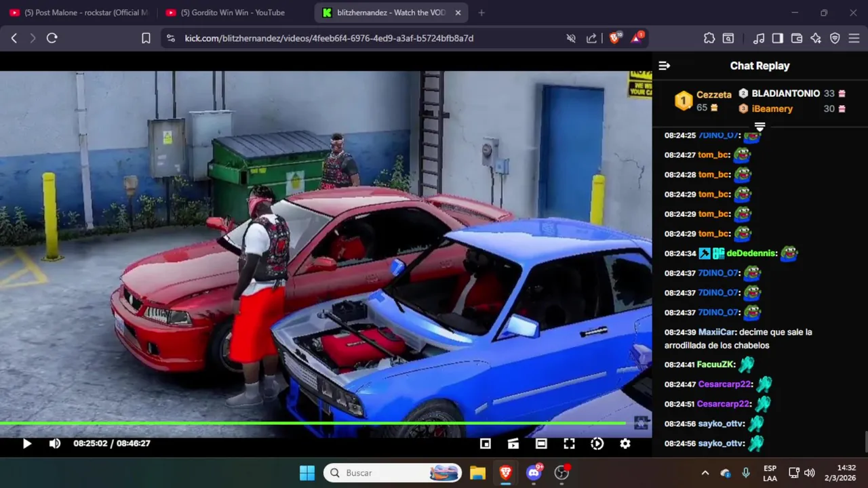The height and width of the screenshot is (488, 868).
Task: Collapse the Chat Replay panel
Action: (x=665, y=66)
